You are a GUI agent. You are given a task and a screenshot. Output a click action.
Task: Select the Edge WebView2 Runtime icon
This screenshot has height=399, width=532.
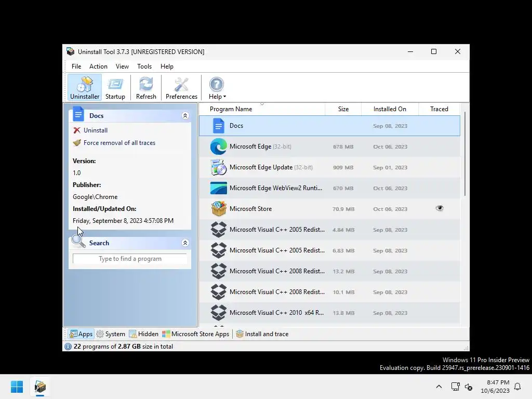click(219, 188)
